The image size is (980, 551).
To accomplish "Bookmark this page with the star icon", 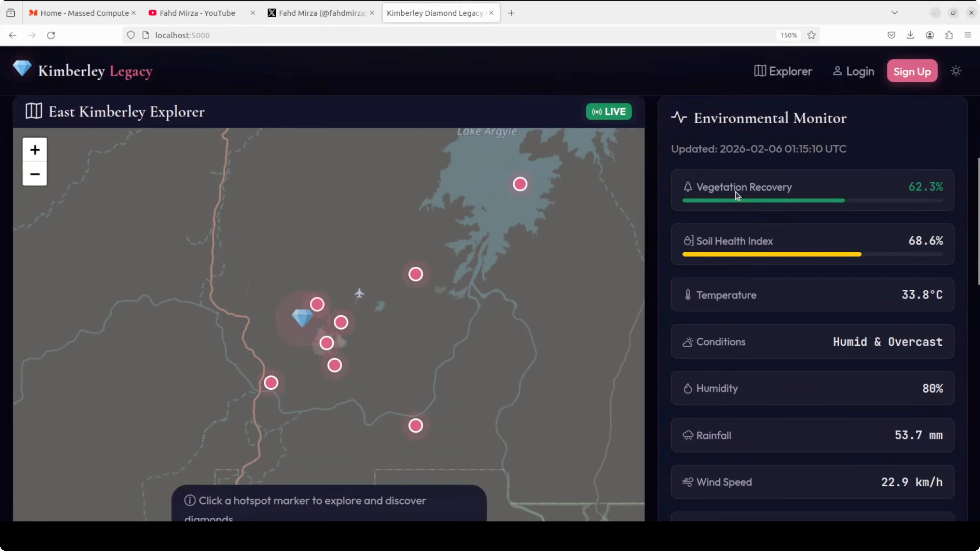I will [811, 35].
